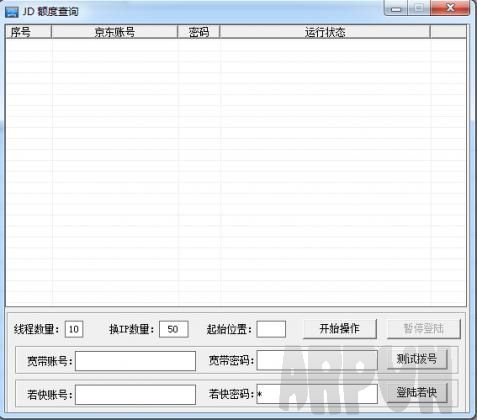Viewport: 477px width, 420px height.
Task: Click the JD 额度查询 window icon
Action: (12, 12)
